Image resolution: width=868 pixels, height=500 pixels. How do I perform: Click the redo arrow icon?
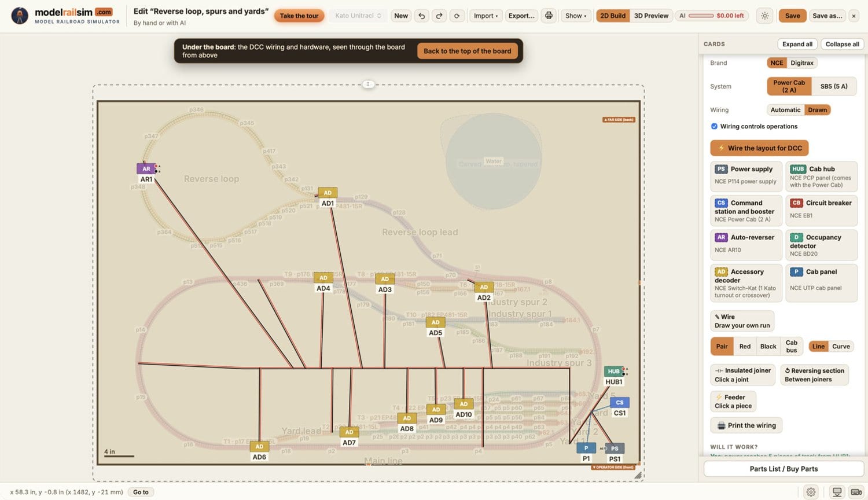tap(439, 16)
